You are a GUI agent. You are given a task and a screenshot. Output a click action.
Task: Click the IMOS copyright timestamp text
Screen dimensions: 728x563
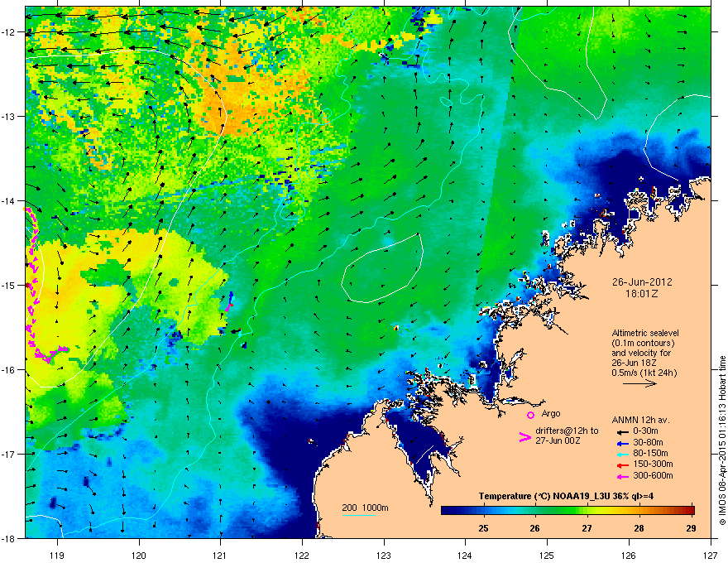coord(722,440)
